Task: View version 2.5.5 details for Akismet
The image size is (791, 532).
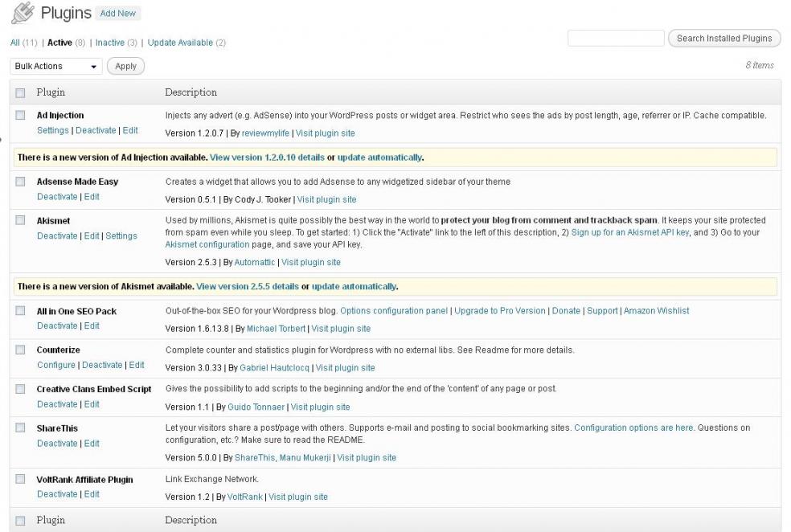Action: (248, 286)
